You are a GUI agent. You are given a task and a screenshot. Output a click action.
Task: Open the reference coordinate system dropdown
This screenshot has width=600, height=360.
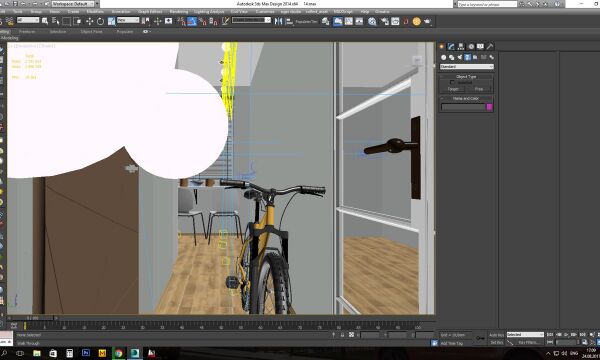click(128, 20)
